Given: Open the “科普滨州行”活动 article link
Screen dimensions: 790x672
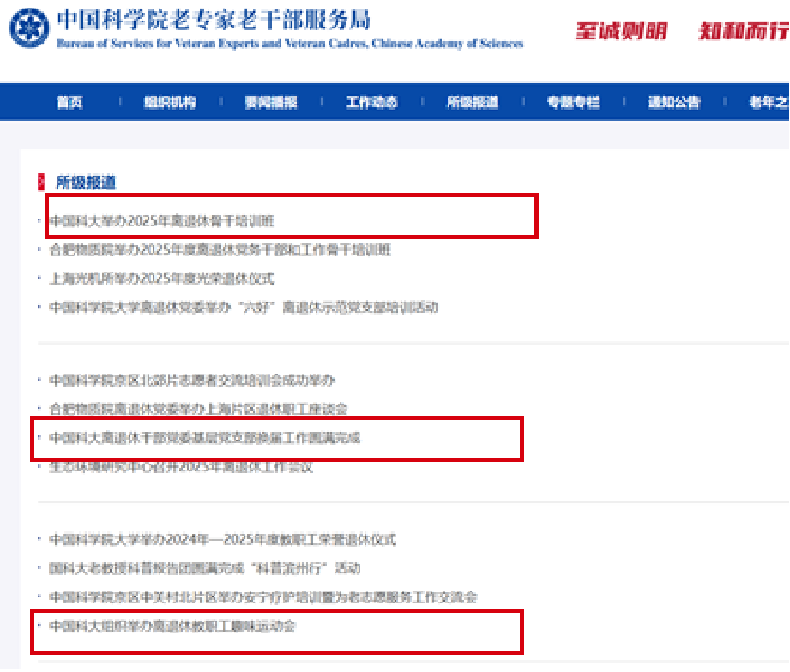Looking at the screenshot, I should coord(204,568).
